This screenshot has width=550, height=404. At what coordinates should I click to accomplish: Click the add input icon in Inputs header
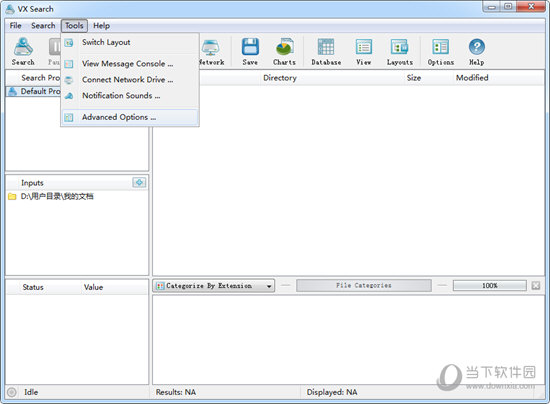pyautogui.click(x=139, y=182)
